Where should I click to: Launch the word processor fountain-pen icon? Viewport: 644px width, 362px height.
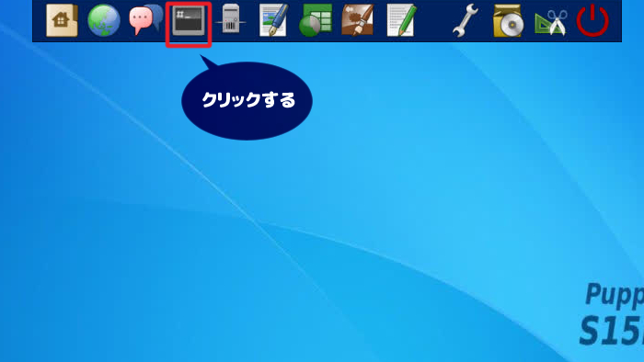[x=273, y=20]
